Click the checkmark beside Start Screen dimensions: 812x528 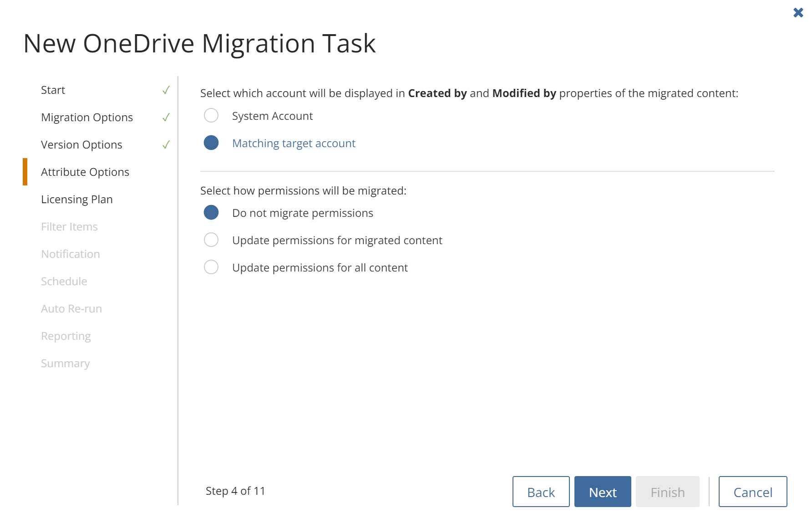click(x=166, y=90)
